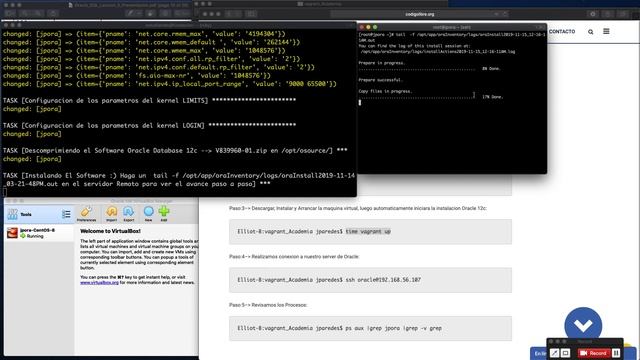Click the 'Welcome to VirtualBox!' heading
Image resolution: width=640 pixels, height=360 pixels.
[110, 231]
